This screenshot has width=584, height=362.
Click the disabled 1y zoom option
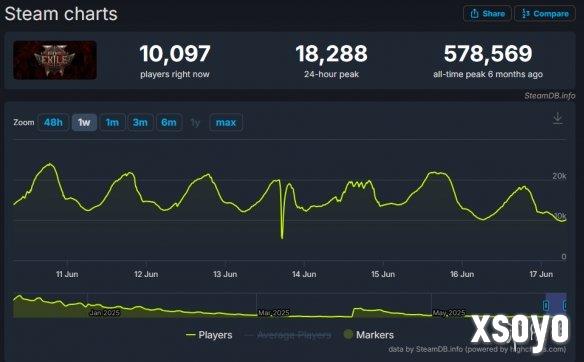[195, 122]
